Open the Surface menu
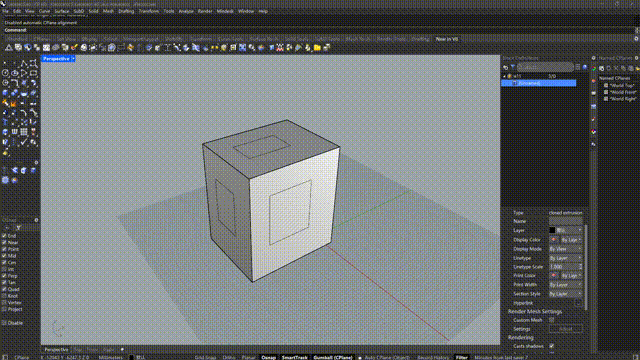640x360 pixels. (x=62, y=11)
